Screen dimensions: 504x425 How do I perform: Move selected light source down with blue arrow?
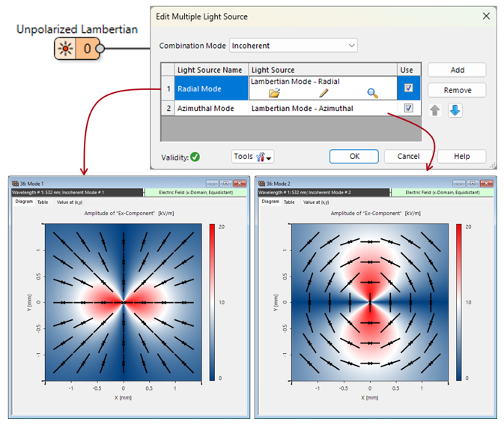point(455,110)
